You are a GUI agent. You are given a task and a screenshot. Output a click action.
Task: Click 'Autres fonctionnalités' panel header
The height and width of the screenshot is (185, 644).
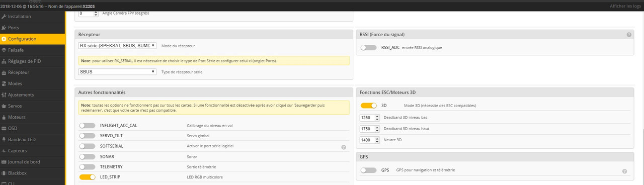coord(214,92)
